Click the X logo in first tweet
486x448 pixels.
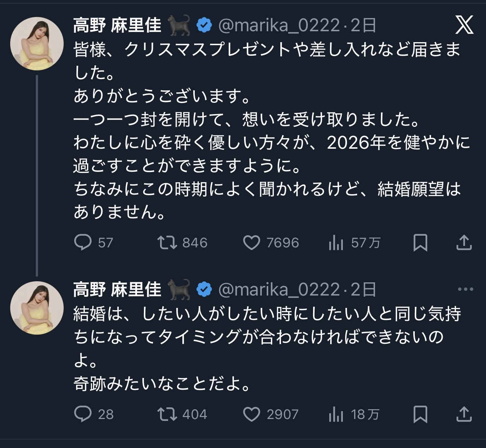(464, 25)
